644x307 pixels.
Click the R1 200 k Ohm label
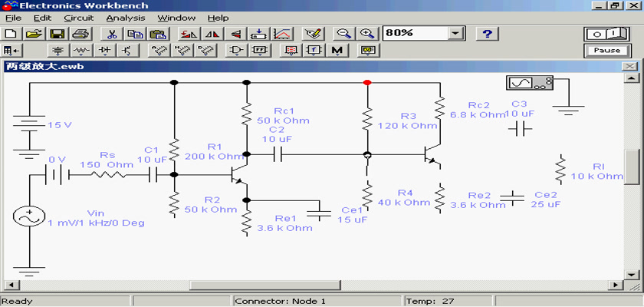(215, 151)
